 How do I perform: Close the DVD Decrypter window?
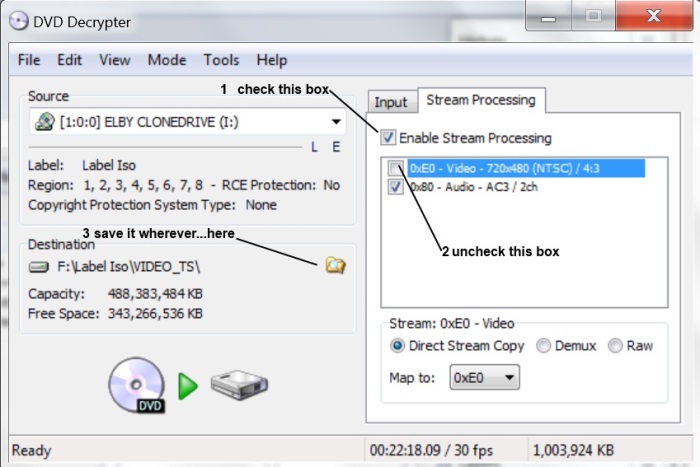[x=654, y=16]
